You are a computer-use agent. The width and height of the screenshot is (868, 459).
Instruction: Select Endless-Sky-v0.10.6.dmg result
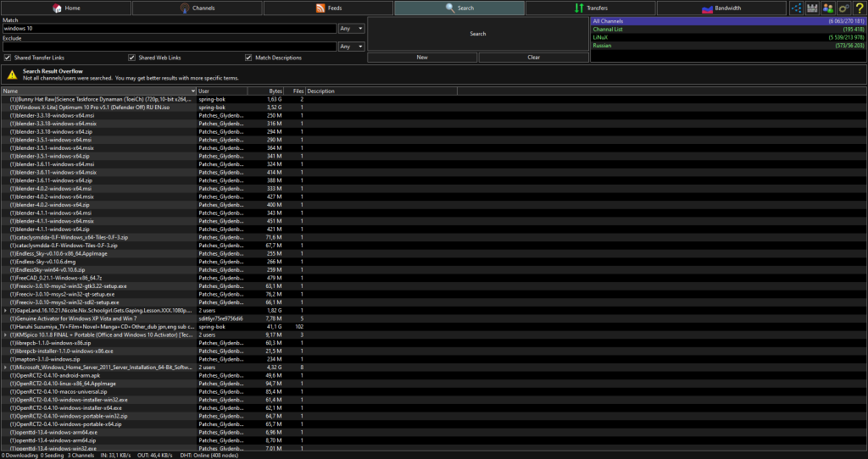pyautogui.click(x=434, y=262)
